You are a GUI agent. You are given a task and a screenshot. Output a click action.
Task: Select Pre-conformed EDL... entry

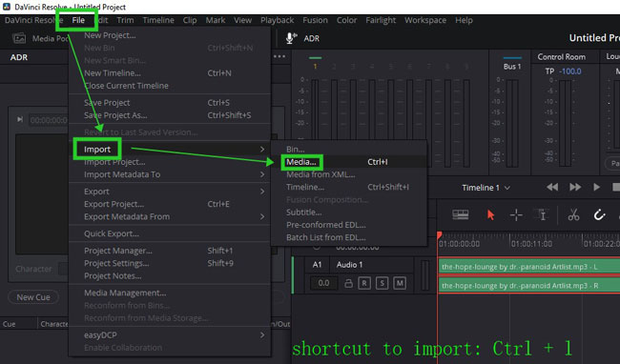point(349,225)
